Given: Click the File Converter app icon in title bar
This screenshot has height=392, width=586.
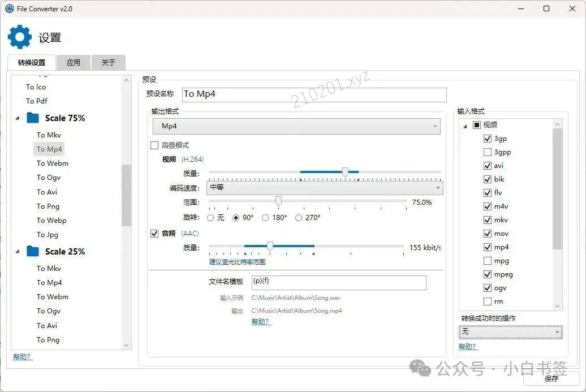Looking at the screenshot, I should click(10, 8).
